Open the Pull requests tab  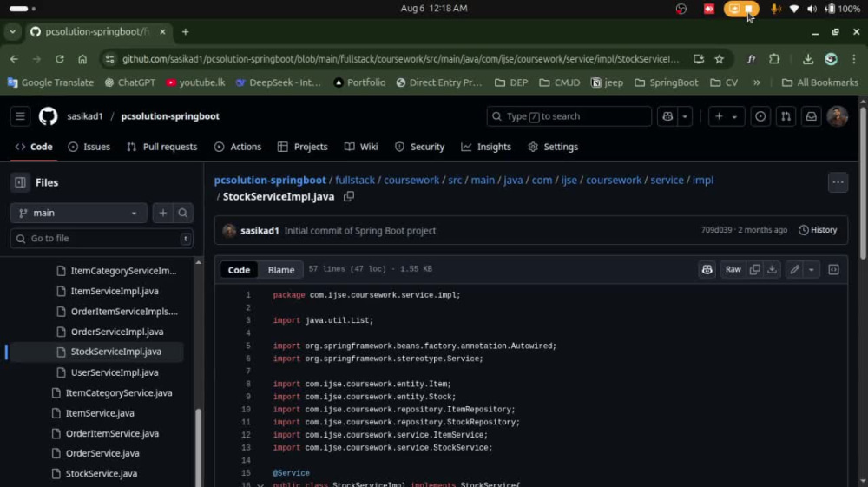click(x=162, y=147)
